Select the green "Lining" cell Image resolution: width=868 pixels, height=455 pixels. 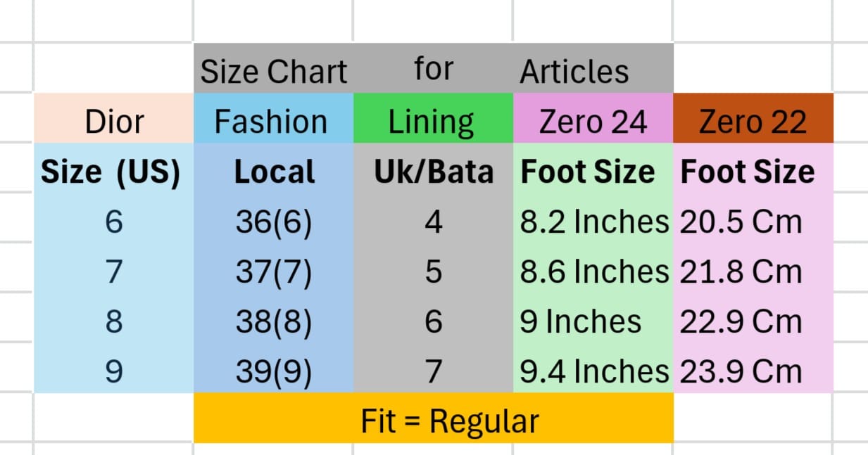click(432, 122)
